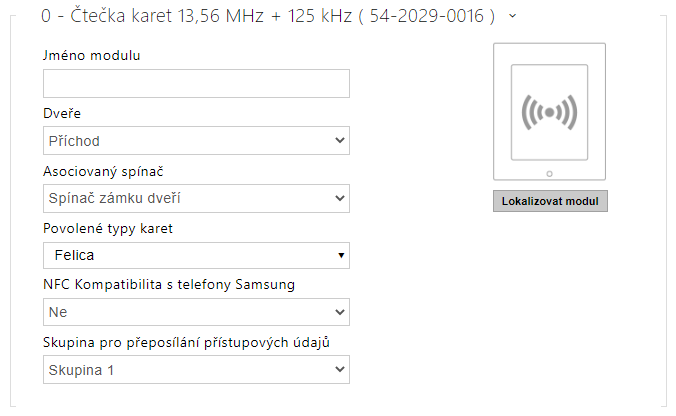Viewport: 676px width, 416px height.
Task: Focus the Jméno modulu text field
Action: pyautogui.click(x=196, y=83)
